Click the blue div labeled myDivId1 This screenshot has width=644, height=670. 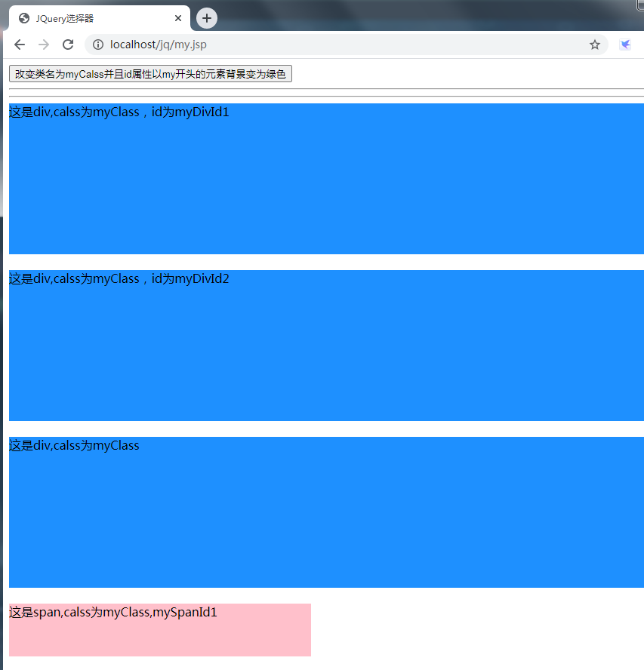click(326, 179)
